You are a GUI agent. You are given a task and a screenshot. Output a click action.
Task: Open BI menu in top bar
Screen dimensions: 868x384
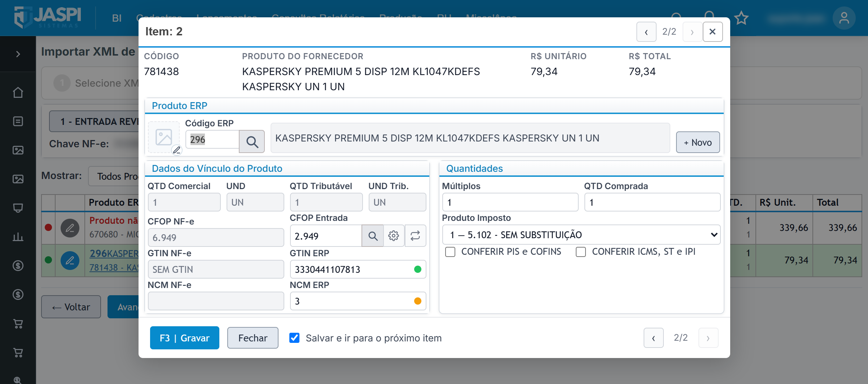point(117,18)
